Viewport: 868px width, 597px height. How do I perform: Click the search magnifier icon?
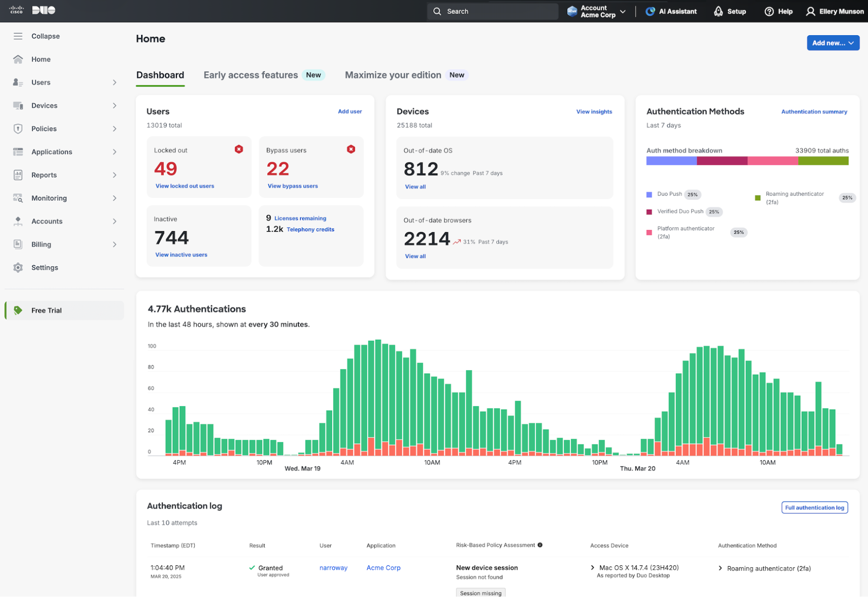pyautogui.click(x=437, y=11)
